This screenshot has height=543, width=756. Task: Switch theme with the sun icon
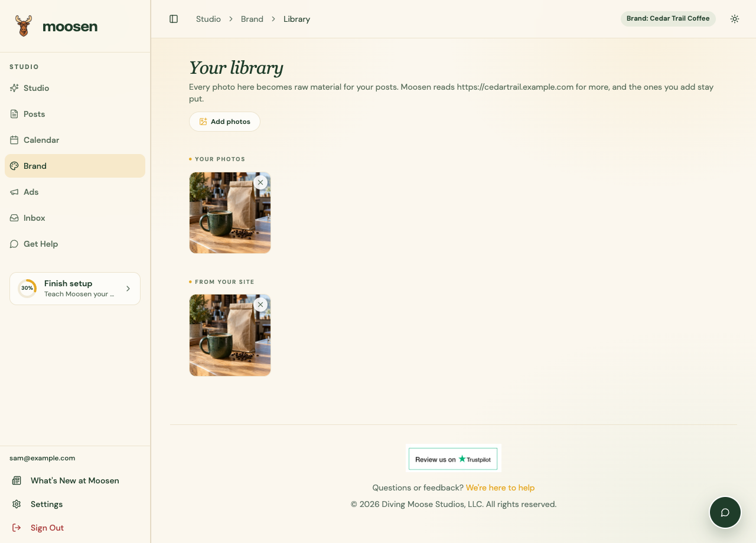pos(735,19)
